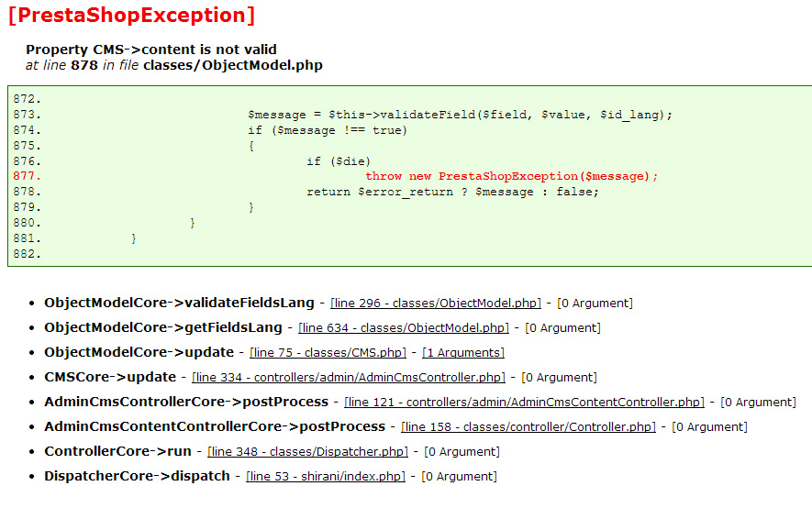Click [0 Argument] beside getFieldsLang
This screenshot has height=519, width=812.
pyautogui.click(x=563, y=328)
